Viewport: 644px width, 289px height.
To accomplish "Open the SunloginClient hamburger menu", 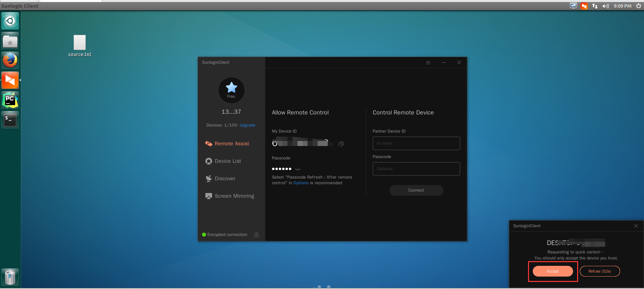I will [x=428, y=62].
